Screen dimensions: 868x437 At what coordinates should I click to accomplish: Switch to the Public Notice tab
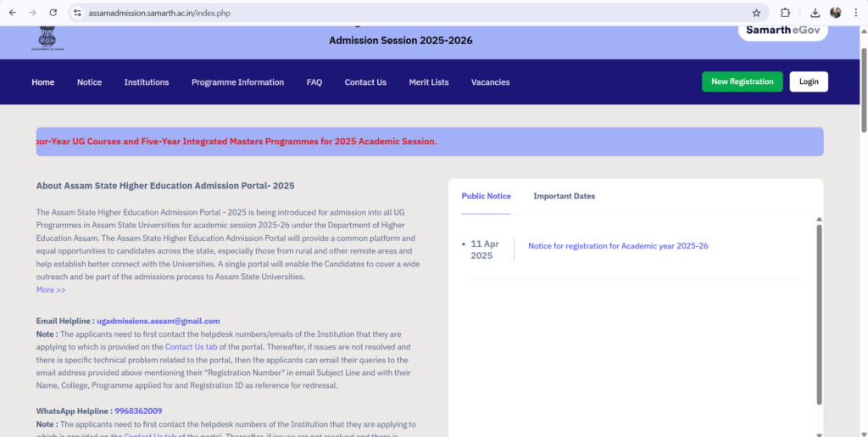[486, 196]
